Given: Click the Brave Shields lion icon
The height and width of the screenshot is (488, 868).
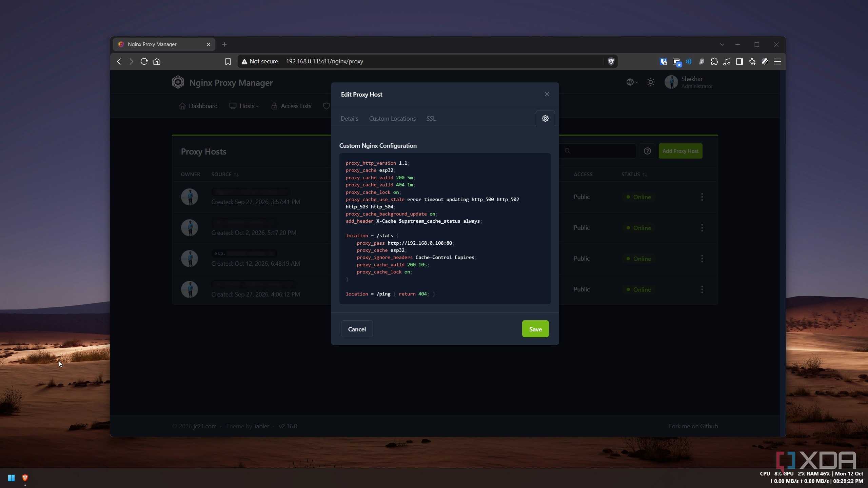Looking at the screenshot, I should click(x=611, y=61).
